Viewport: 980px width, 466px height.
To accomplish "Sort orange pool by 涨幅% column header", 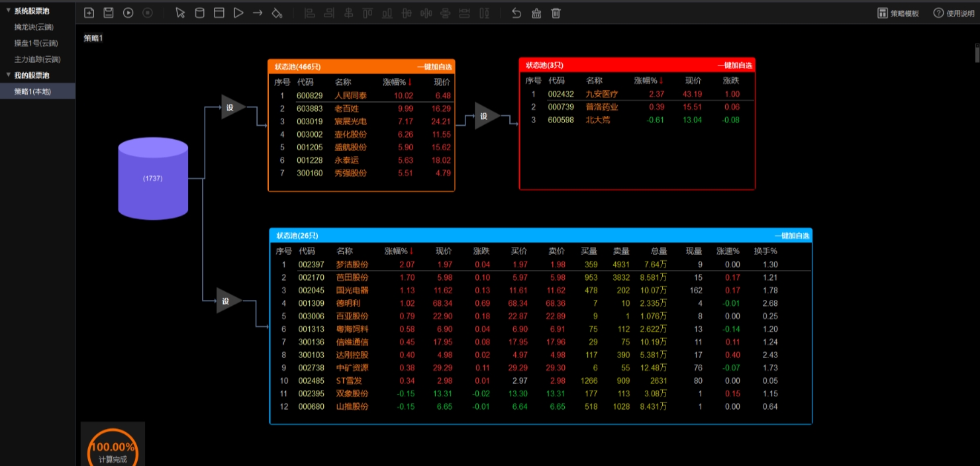I will (x=397, y=83).
